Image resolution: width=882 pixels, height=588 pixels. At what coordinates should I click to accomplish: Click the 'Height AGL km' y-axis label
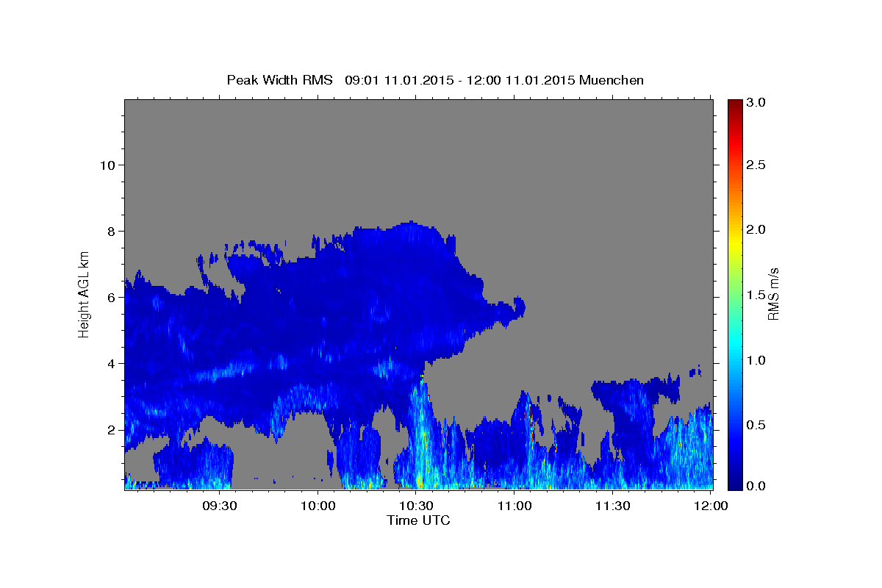pos(85,294)
